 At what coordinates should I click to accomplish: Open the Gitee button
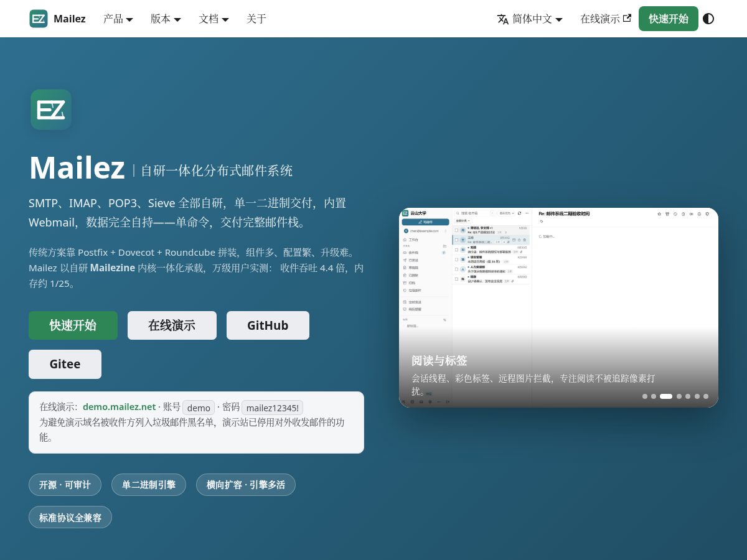pos(65,364)
